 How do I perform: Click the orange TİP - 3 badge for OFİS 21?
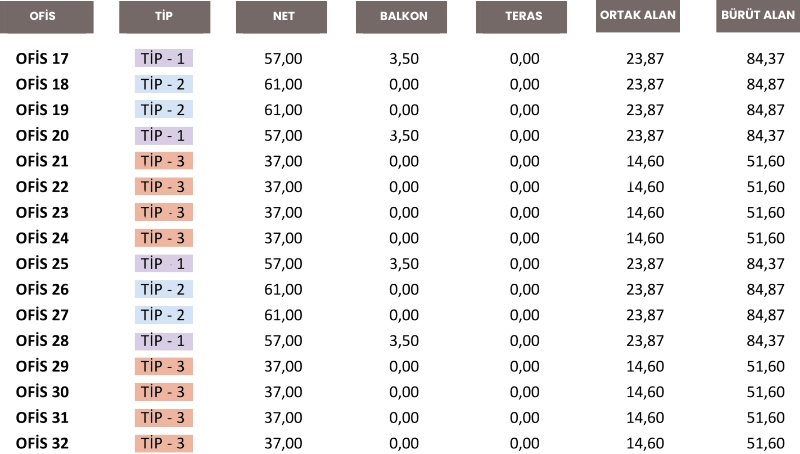point(163,161)
